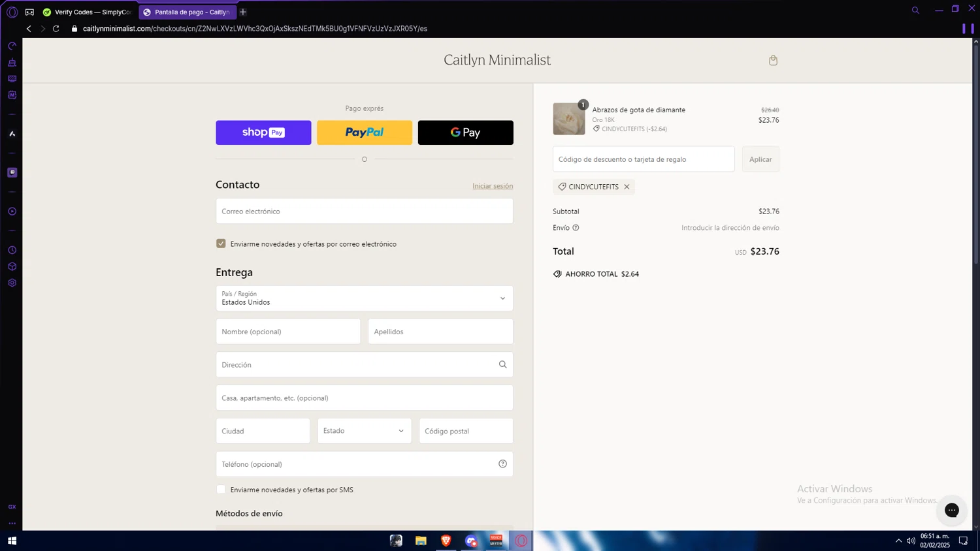This screenshot has width=980, height=551.
Task: Open the shopping bag cart icon
Action: point(773,60)
